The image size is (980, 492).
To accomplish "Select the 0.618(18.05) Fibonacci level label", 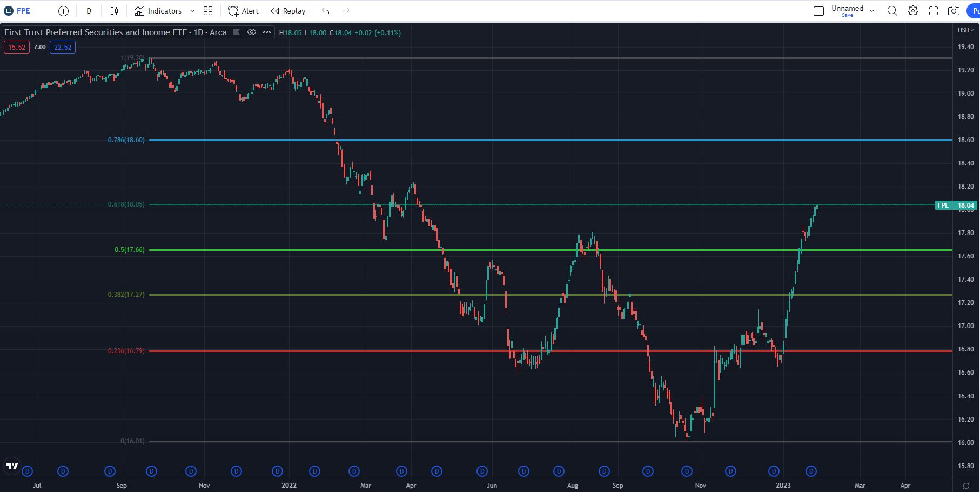I will [126, 204].
